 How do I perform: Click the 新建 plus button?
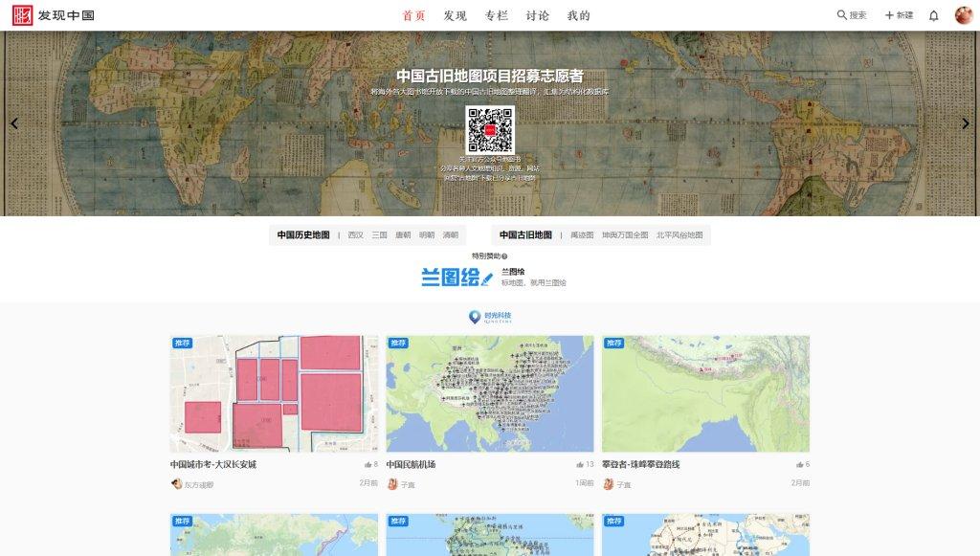point(900,15)
